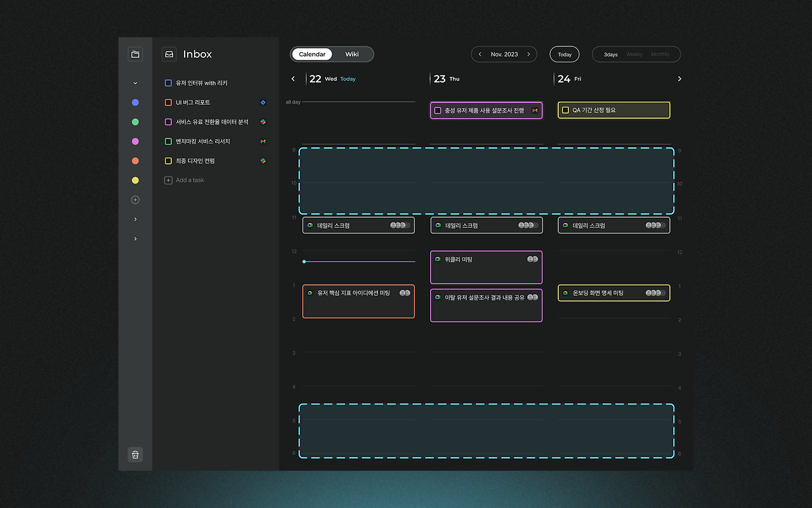Click the Google Meet icon on 유저 핵심 지표 아이디에이션 미팅
Viewport: 812px width, 508px height.
pos(310,293)
